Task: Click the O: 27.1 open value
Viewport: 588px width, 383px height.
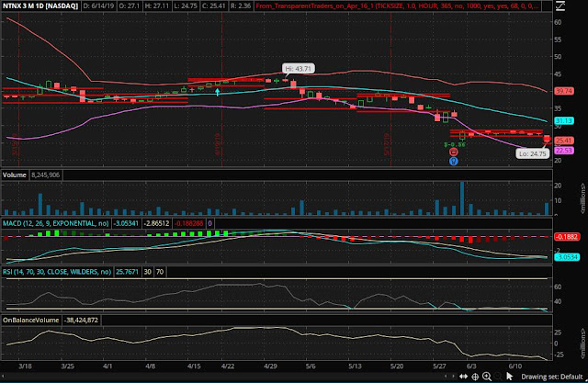Action: [130, 6]
